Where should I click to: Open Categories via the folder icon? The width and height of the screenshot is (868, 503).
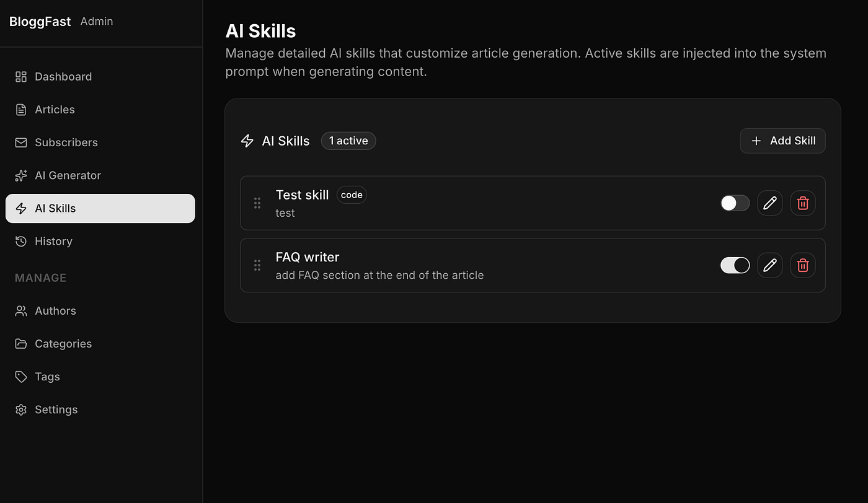(20, 343)
